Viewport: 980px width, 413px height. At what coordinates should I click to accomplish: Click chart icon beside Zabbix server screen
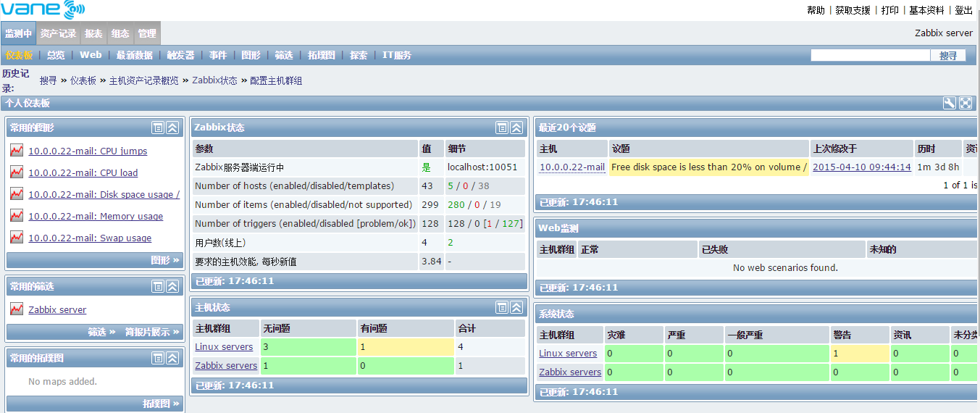tap(17, 309)
